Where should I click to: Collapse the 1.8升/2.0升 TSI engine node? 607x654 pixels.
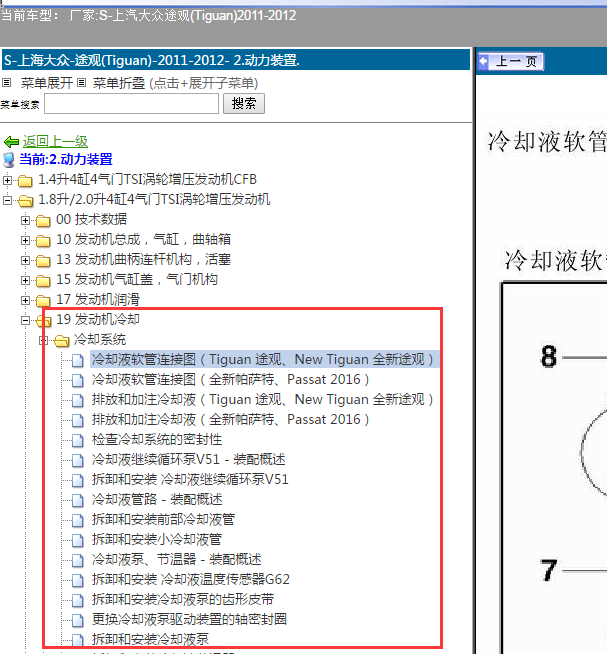pyautogui.click(x=7, y=201)
